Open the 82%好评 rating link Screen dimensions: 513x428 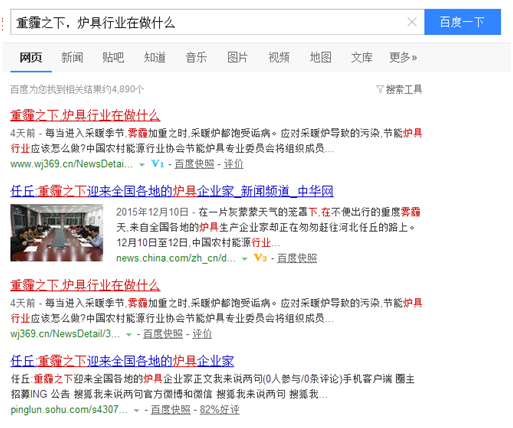click(219, 410)
